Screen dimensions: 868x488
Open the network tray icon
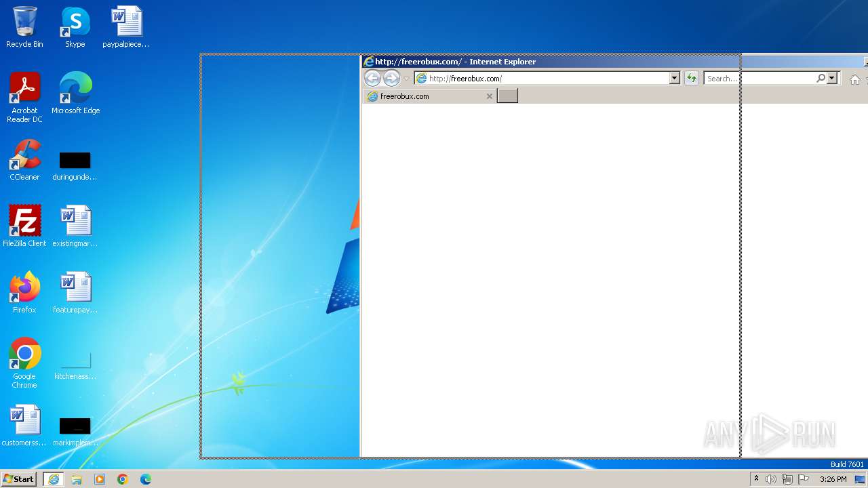pyautogui.click(x=787, y=479)
